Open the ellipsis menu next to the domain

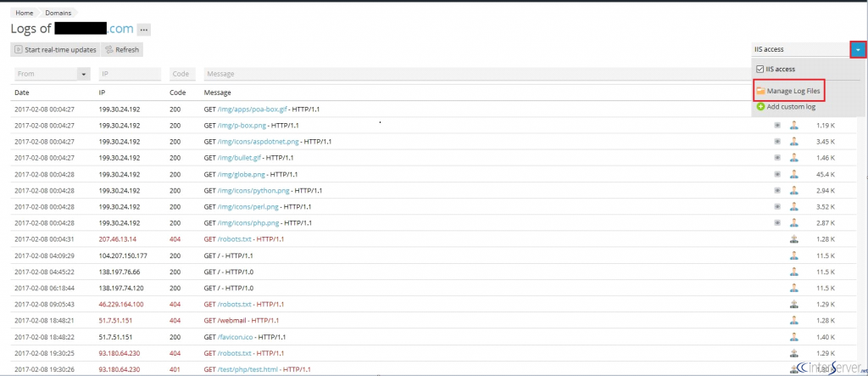144,30
